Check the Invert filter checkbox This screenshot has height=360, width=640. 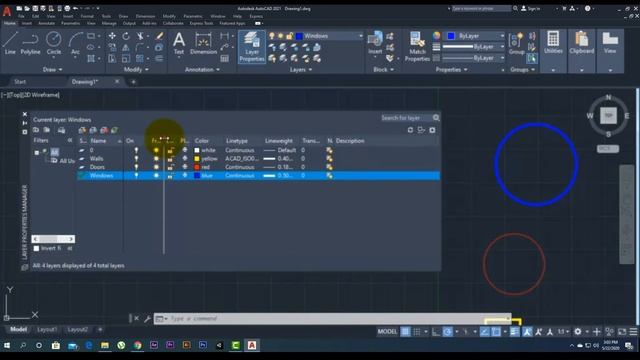click(x=36, y=248)
